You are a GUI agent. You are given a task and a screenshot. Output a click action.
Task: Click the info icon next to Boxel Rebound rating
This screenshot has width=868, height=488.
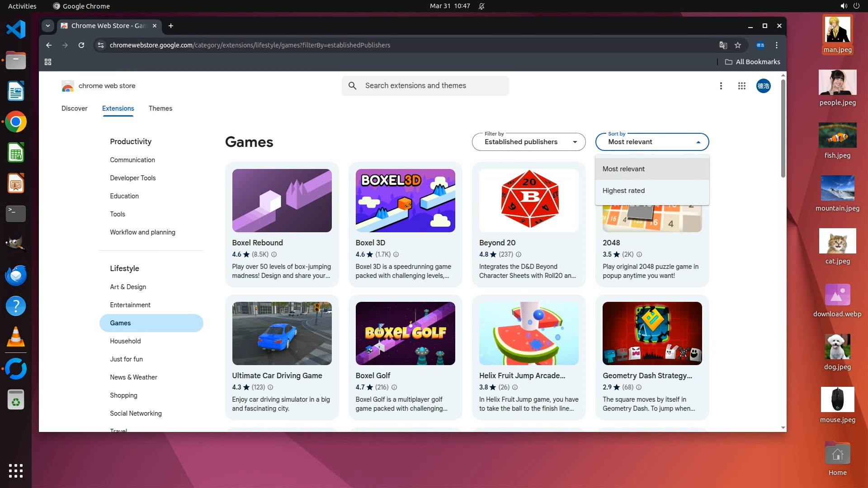tap(274, 254)
